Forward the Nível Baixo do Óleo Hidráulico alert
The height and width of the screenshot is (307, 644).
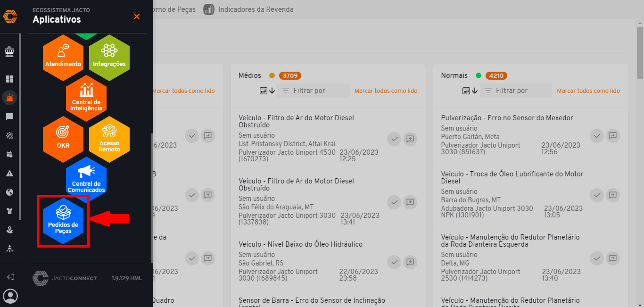point(410,261)
